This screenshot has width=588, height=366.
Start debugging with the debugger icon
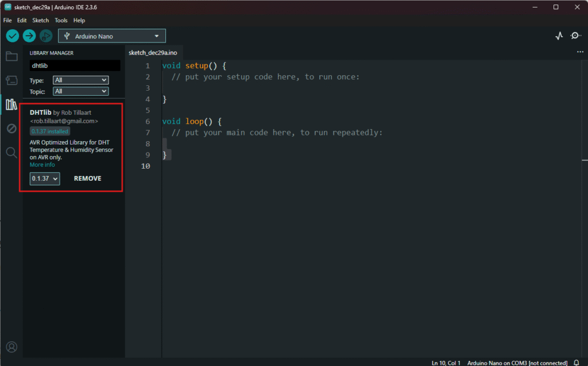coord(46,36)
